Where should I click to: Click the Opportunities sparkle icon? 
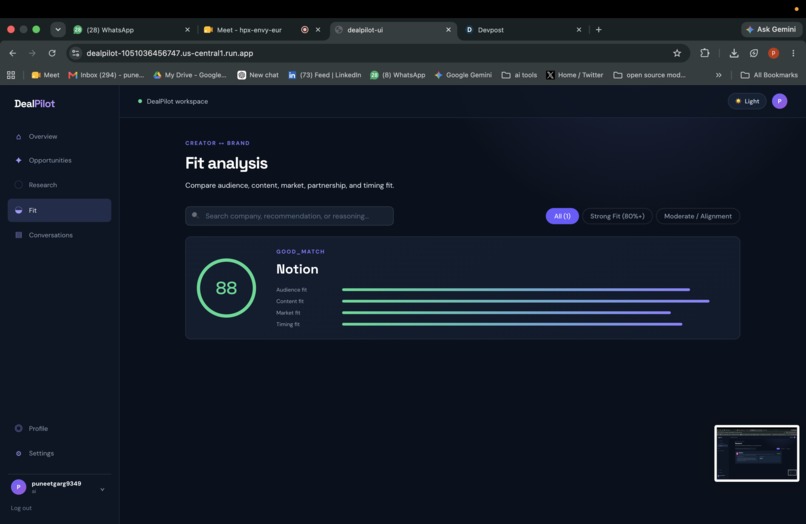coord(19,160)
